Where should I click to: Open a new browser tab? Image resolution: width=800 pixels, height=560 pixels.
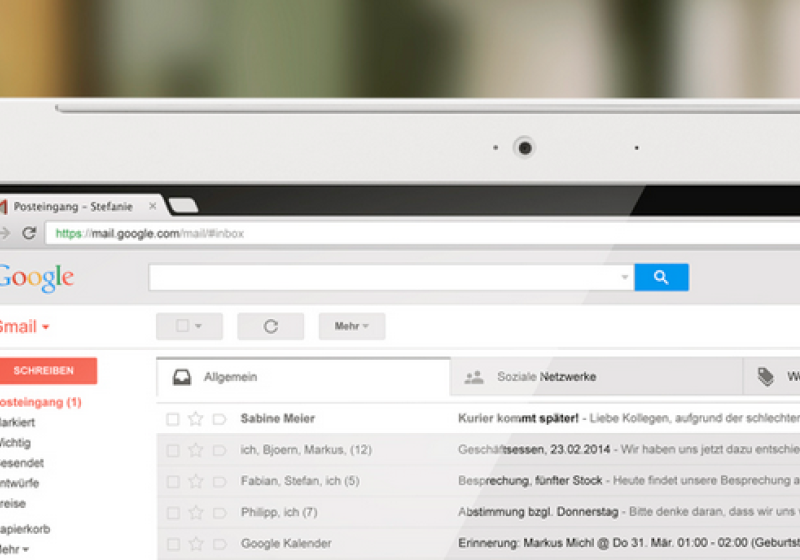click(183, 205)
